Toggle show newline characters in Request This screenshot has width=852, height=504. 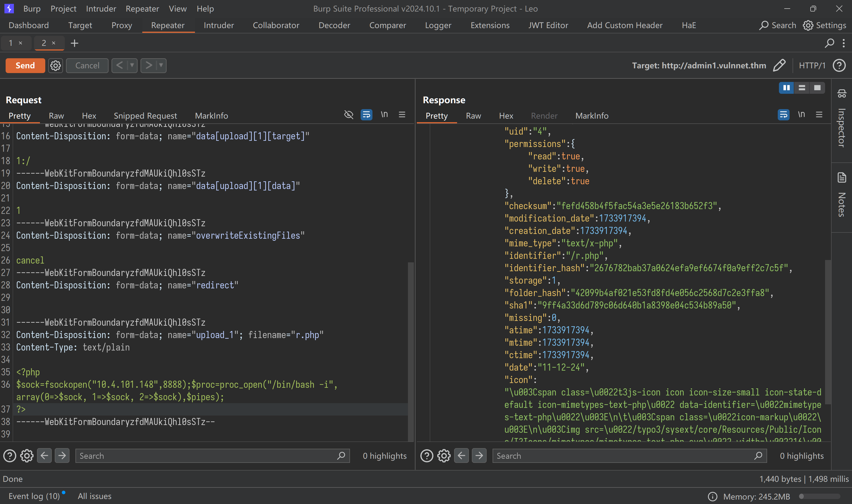(x=384, y=114)
